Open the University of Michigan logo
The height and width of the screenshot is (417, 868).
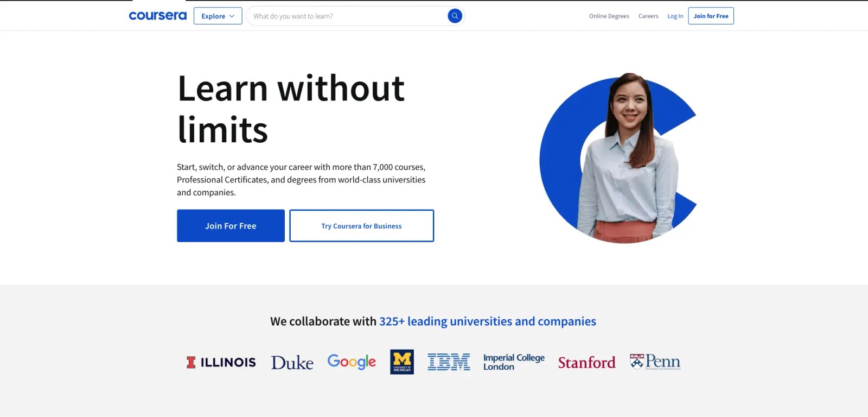[x=402, y=362]
